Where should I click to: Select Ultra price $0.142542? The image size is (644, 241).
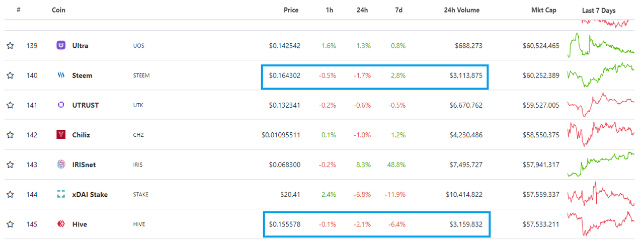click(285, 46)
